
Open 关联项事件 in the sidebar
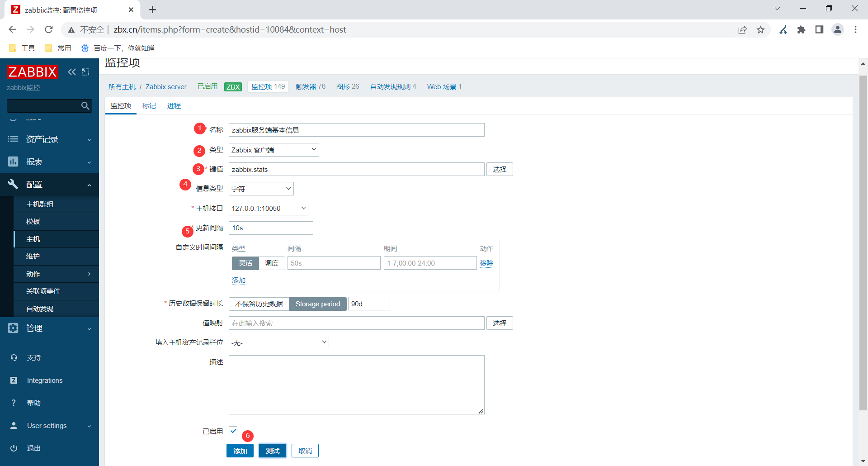pyautogui.click(x=57, y=291)
